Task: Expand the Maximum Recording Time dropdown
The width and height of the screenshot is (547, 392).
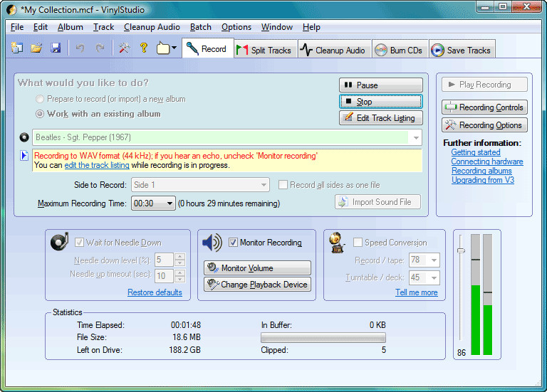Action: (x=170, y=203)
